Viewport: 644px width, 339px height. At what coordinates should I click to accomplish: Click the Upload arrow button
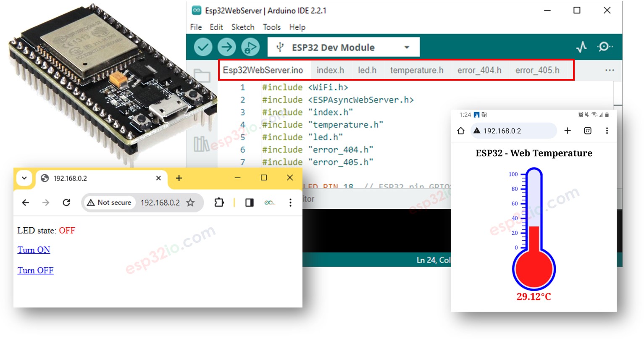coord(226,47)
